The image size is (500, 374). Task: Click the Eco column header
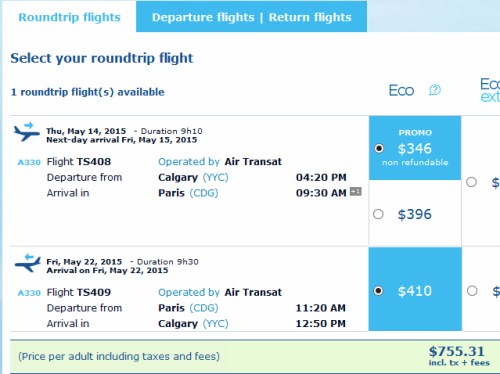click(401, 90)
